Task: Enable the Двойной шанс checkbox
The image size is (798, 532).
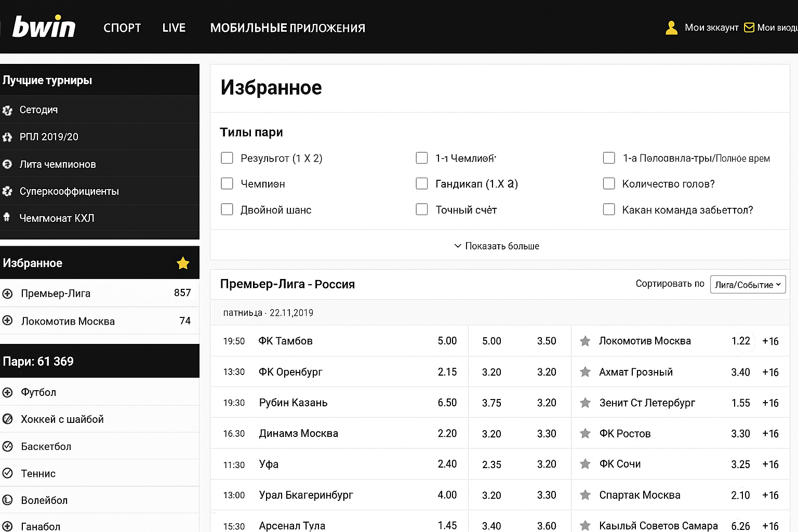Action: [x=227, y=209]
